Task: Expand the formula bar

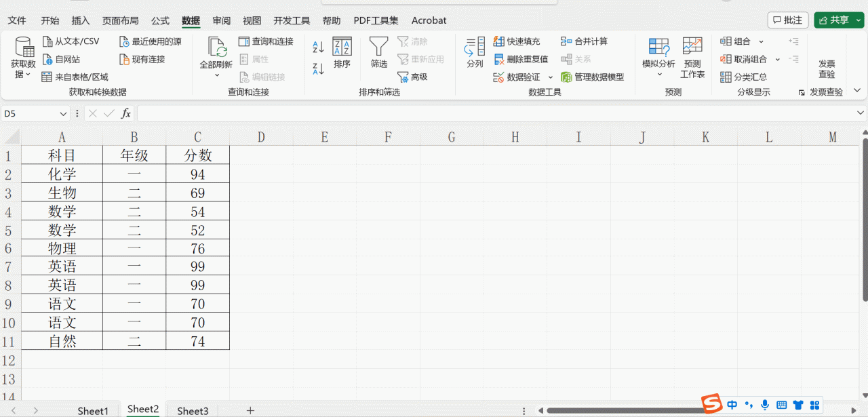Action: tap(860, 113)
